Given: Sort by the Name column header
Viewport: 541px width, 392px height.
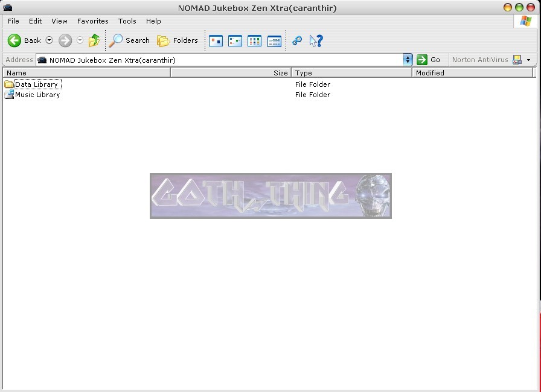Looking at the screenshot, I should pyautogui.click(x=86, y=73).
